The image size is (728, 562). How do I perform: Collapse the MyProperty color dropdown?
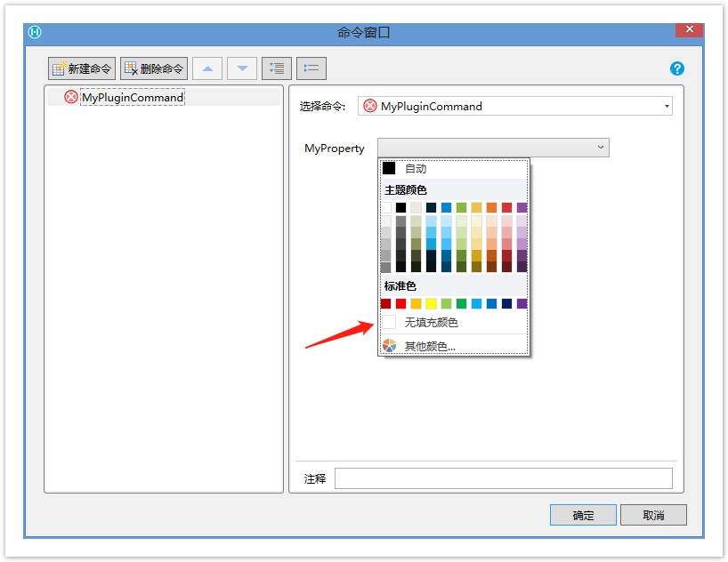(601, 148)
